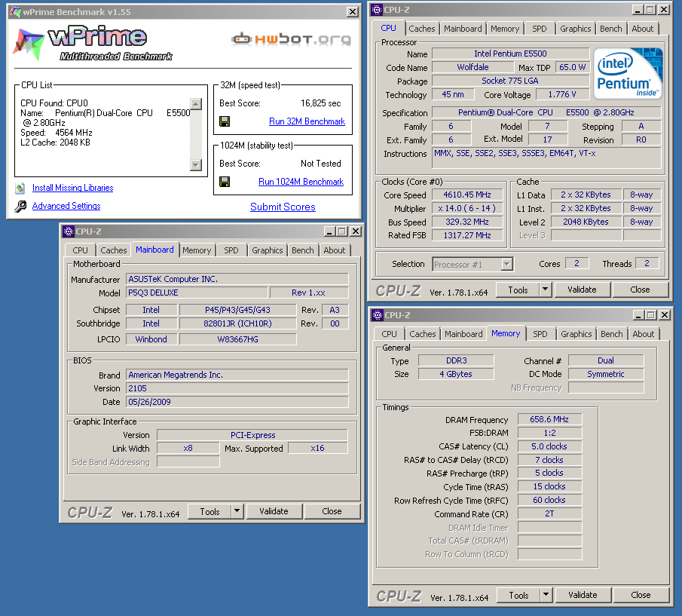Open Bench tab in CPU window

(x=611, y=29)
